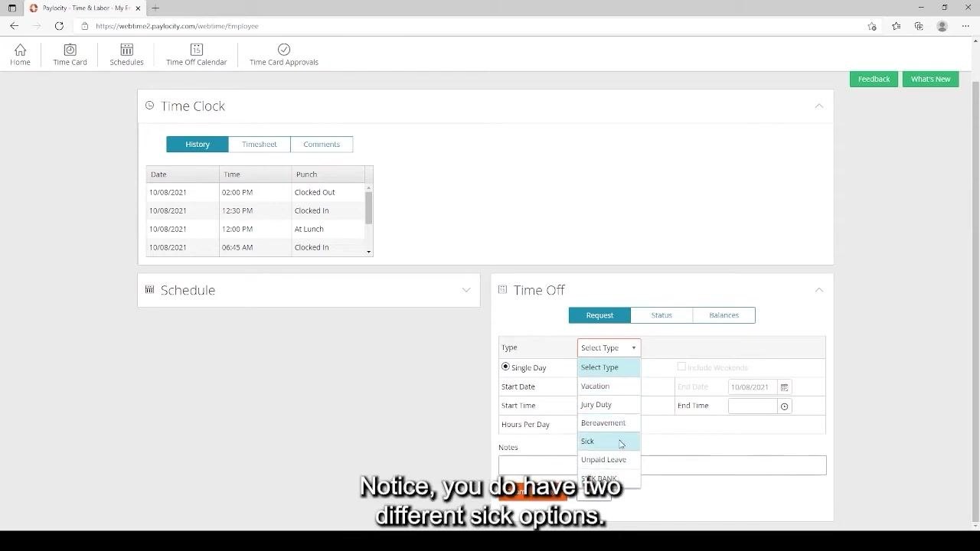Open the browser profile icon
Viewport: 980px width, 551px height.
(x=942, y=26)
